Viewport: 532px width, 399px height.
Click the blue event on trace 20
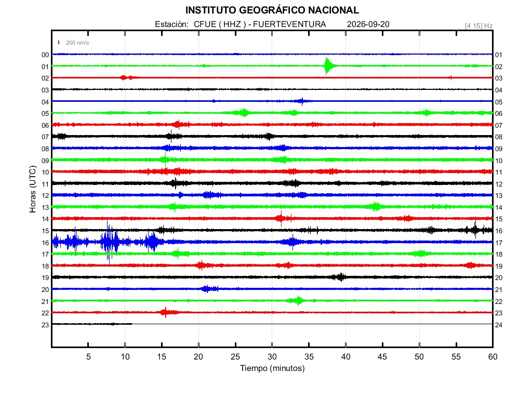pos(209,289)
